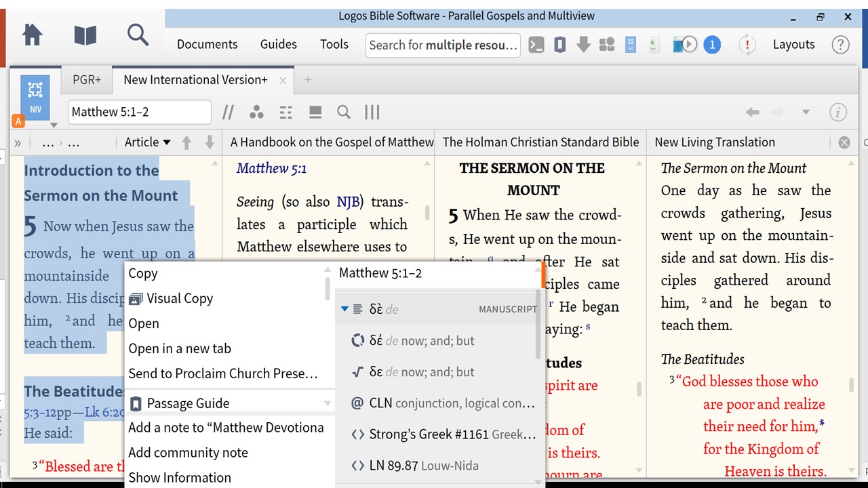The width and height of the screenshot is (868, 488).
Task: Open the Library book icon
Action: coord(85,35)
